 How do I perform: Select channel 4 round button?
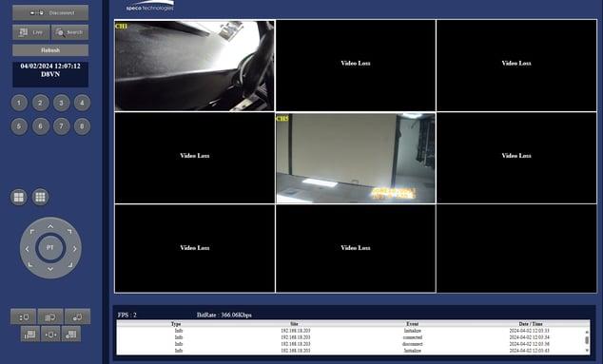(82, 103)
